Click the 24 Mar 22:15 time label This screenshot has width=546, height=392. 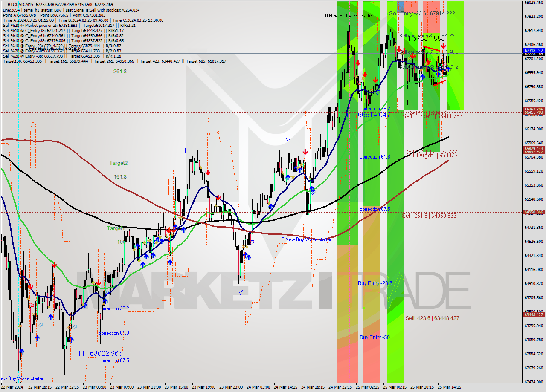(x=340, y=387)
